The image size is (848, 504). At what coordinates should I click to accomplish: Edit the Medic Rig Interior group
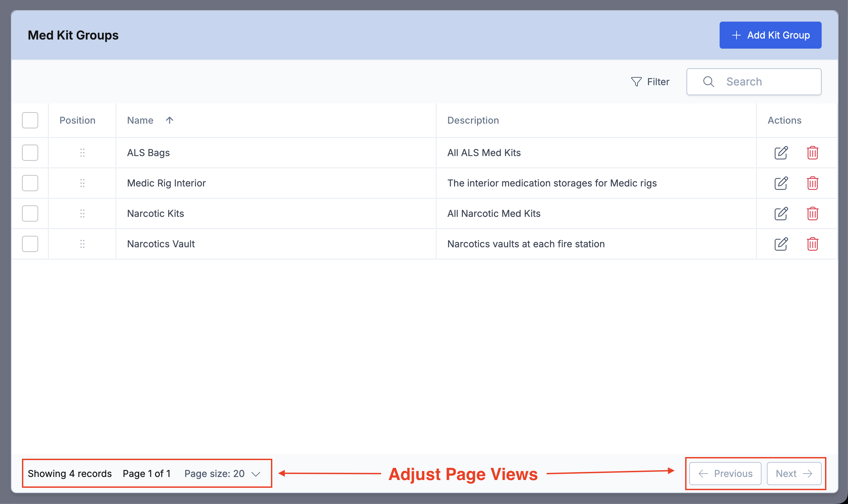(781, 183)
